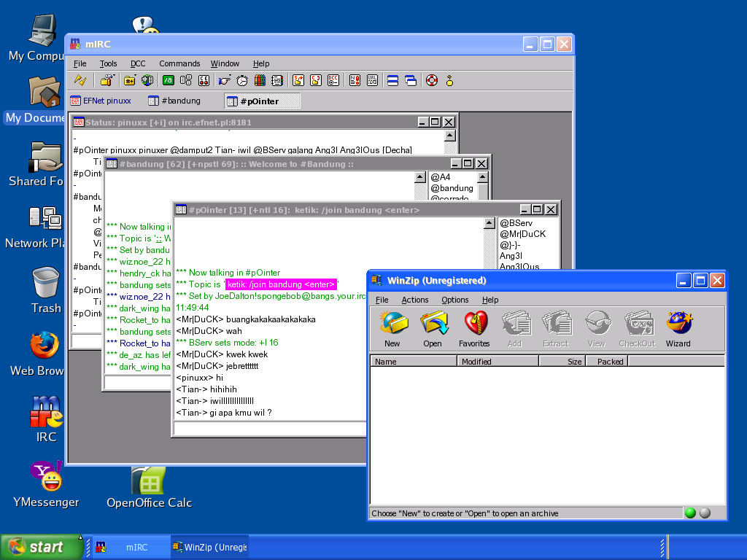Click Open in the WinZip toolbar

(x=433, y=329)
